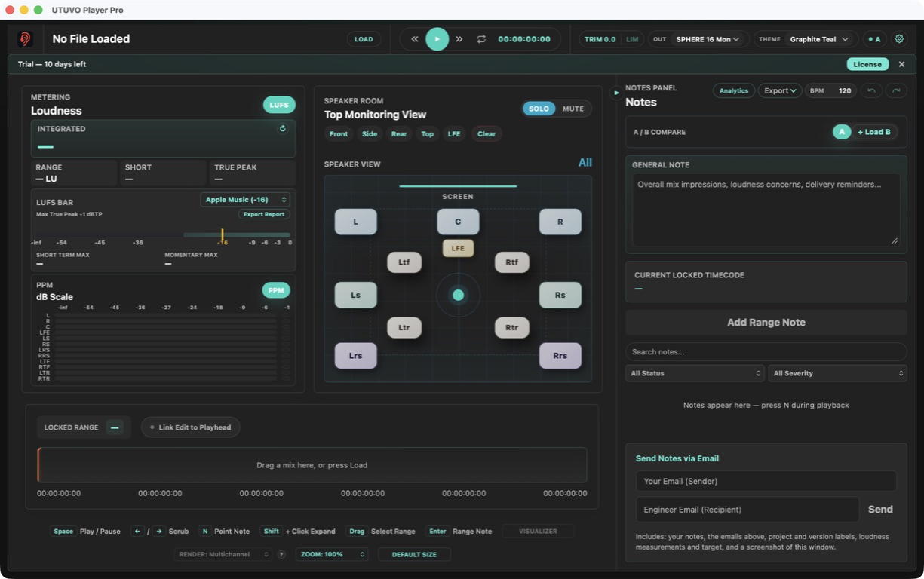Click the rewind double-chevron button
The width and height of the screenshot is (924, 579).
pyautogui.click(x=414, y=39)
